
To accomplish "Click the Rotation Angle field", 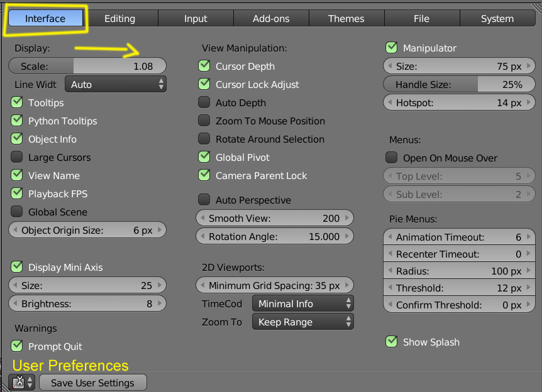I will tap(274, 237).
